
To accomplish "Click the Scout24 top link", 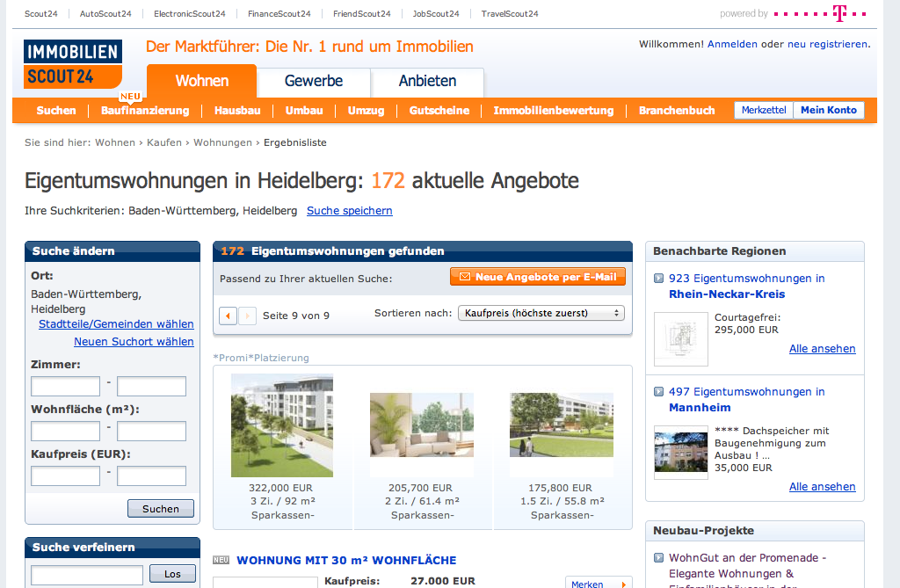I will 40,14.
